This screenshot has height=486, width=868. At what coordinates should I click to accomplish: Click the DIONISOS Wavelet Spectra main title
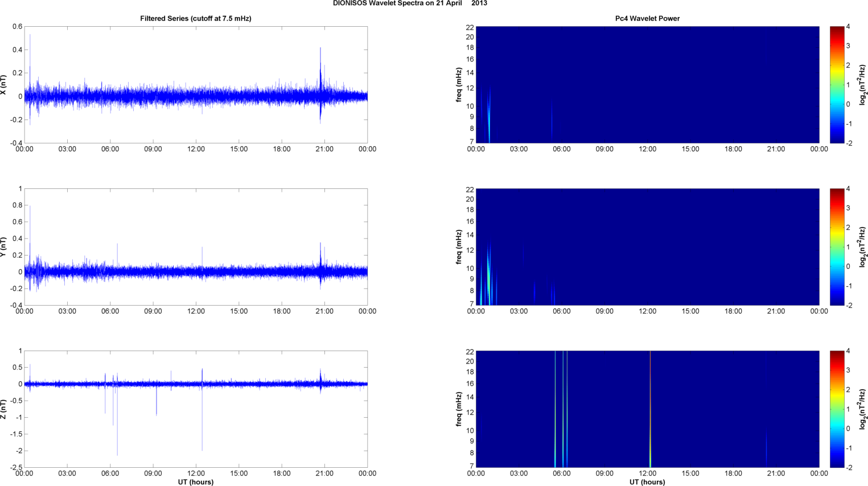pos(410,3)
